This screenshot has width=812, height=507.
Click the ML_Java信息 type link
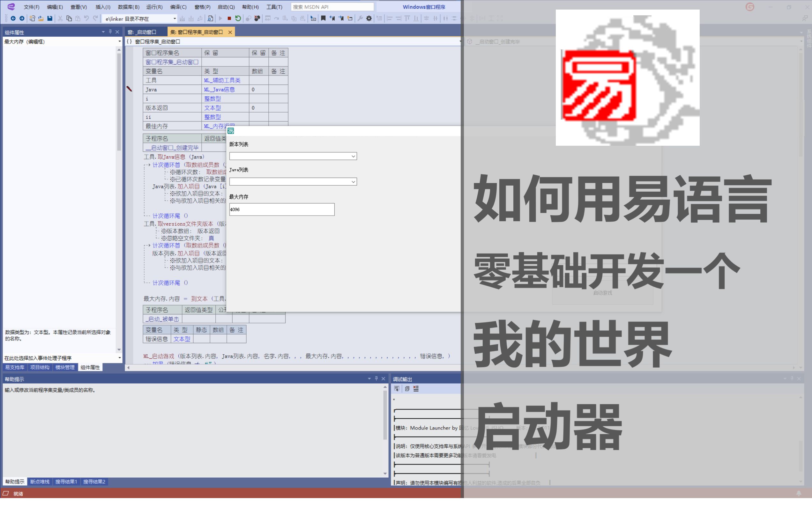pyautogui.click(x=219, y=90)
